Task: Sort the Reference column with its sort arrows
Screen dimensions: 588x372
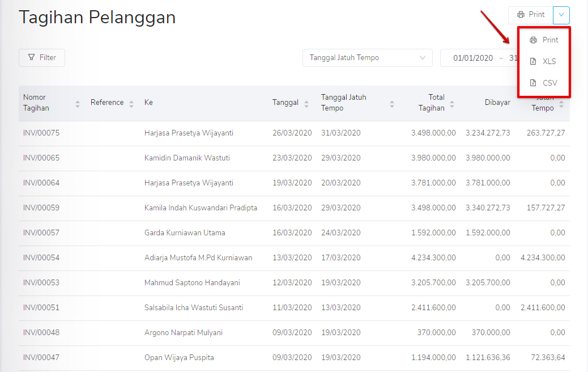Action: point(130,102)
